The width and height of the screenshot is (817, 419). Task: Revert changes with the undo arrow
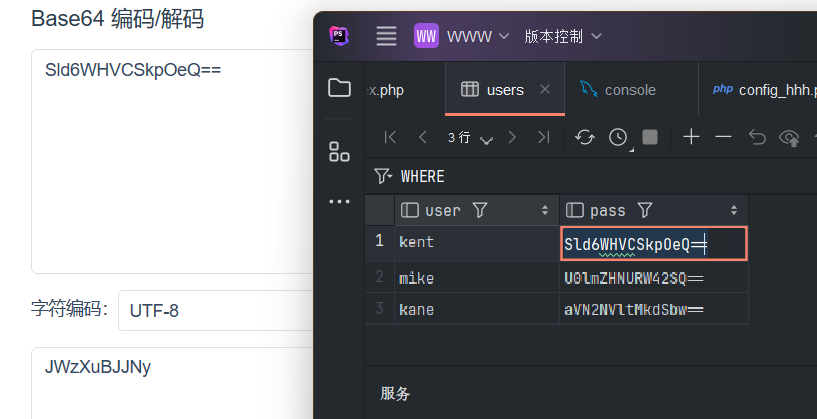tap(757, 137)
